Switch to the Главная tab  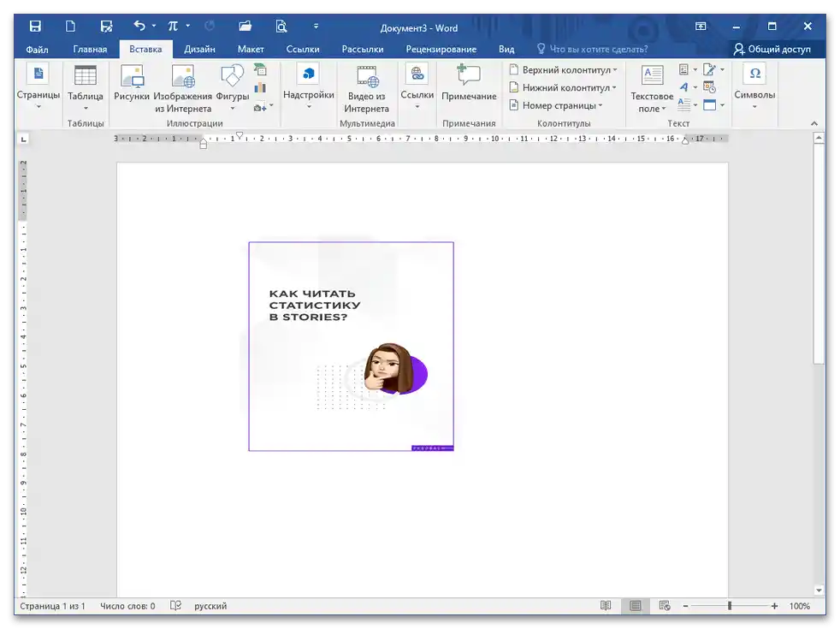pyautogui.click(x=90, y=50)
